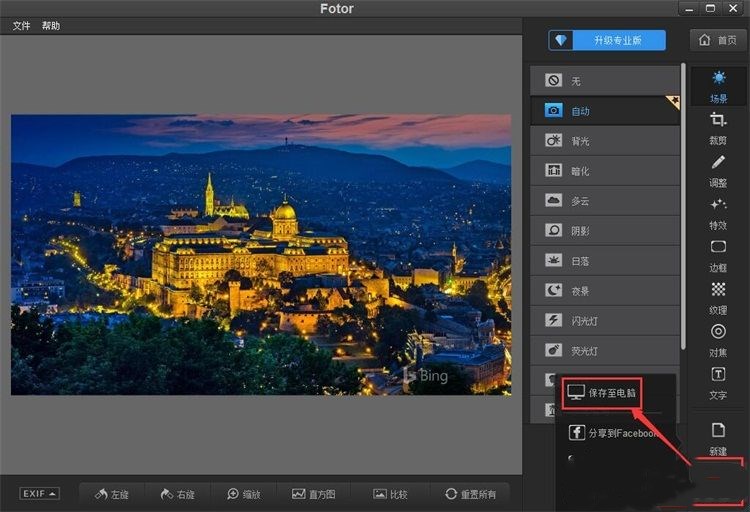This screenshot has height=512, width=750.
Task: Choose 分享到Facebook share option
Action: [x=614, y=433]
